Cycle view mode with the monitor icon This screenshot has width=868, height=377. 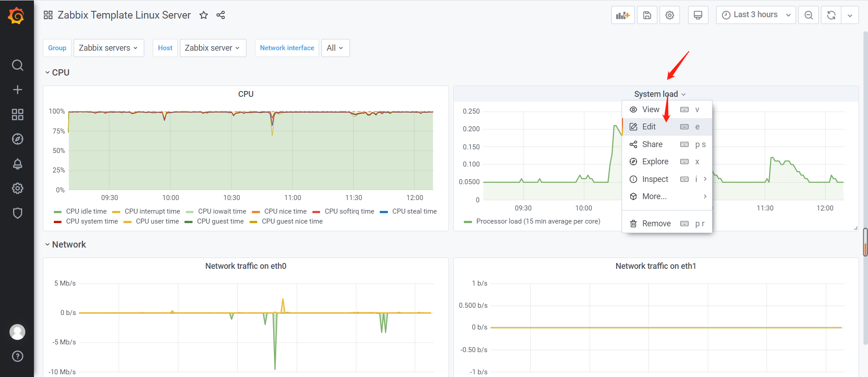[698, 15]
